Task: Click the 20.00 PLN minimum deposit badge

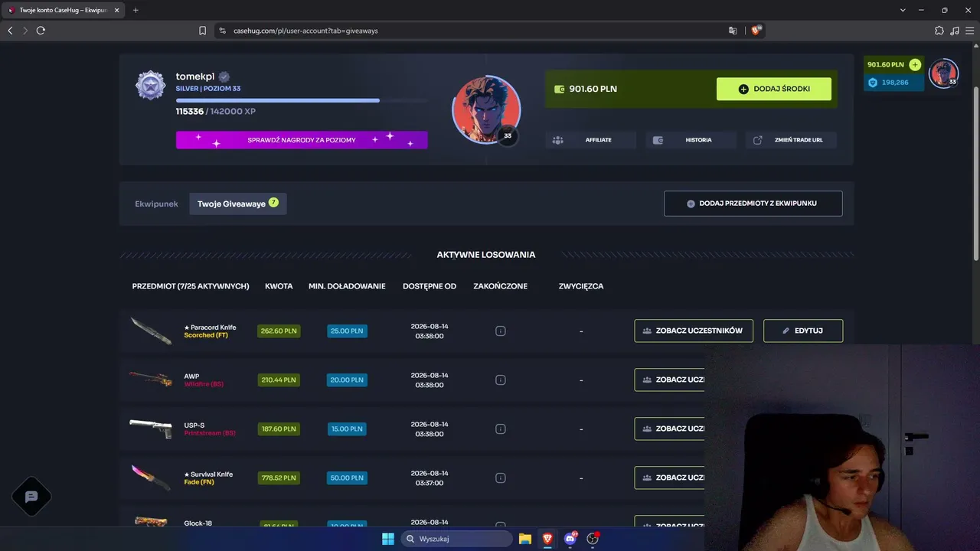Action: [347, 380]
